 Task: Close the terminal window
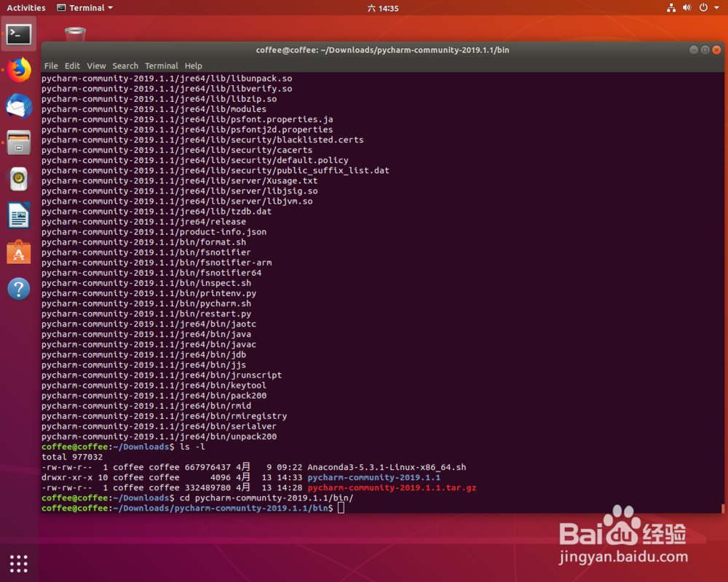[716, 49]
